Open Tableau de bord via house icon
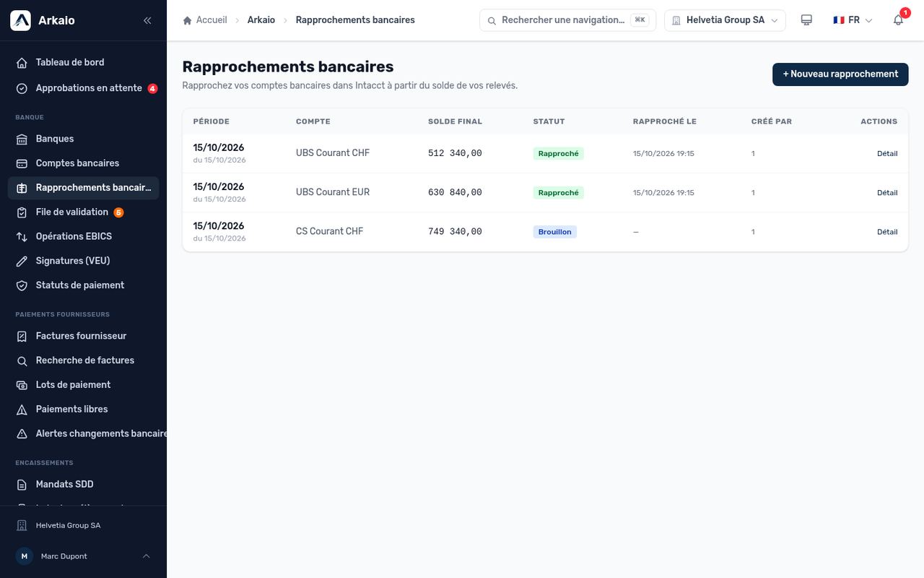This screenshot has width=924, height=578. pyautogui.click(x=22, y=63)
